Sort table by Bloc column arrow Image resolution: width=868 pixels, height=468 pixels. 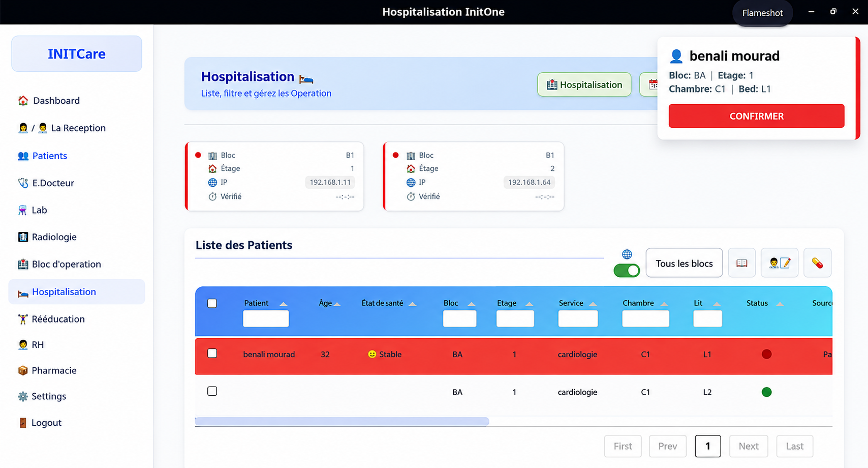click(472, 304)
